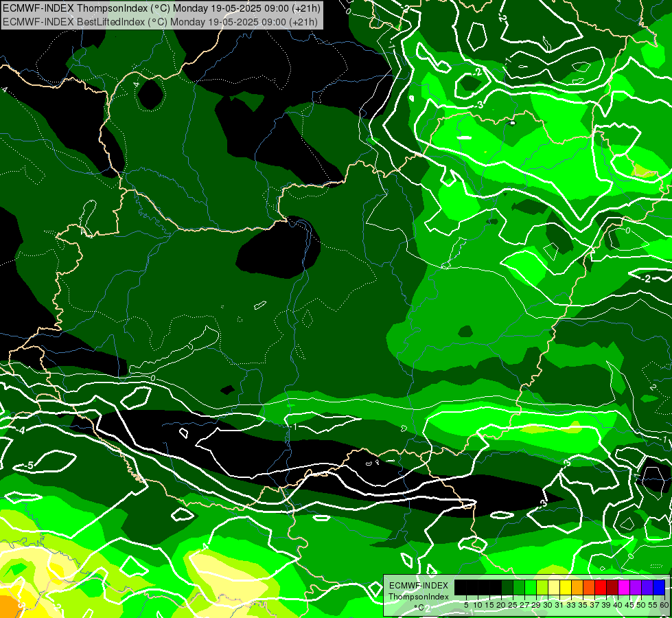Pick the orange 33–35 legend swatch
The image size is (672, 618).
point(577,587)
